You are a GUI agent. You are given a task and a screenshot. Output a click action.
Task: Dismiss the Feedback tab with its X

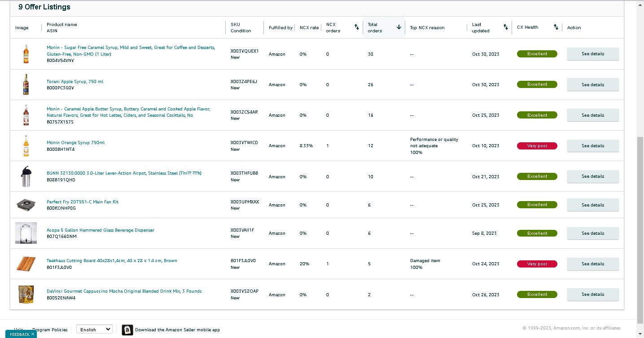tap(33, 334)
